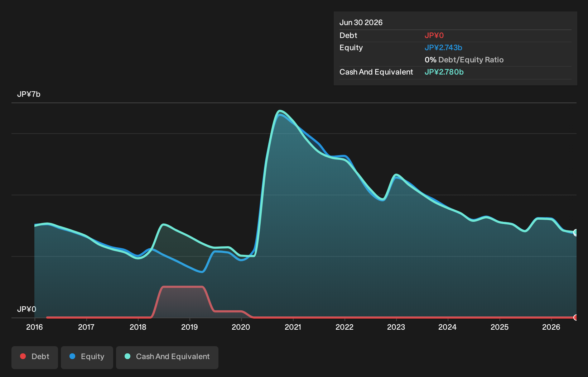Toggle the Equity legend button
This screenshot has height=377, width=588.
click(87, 357)
